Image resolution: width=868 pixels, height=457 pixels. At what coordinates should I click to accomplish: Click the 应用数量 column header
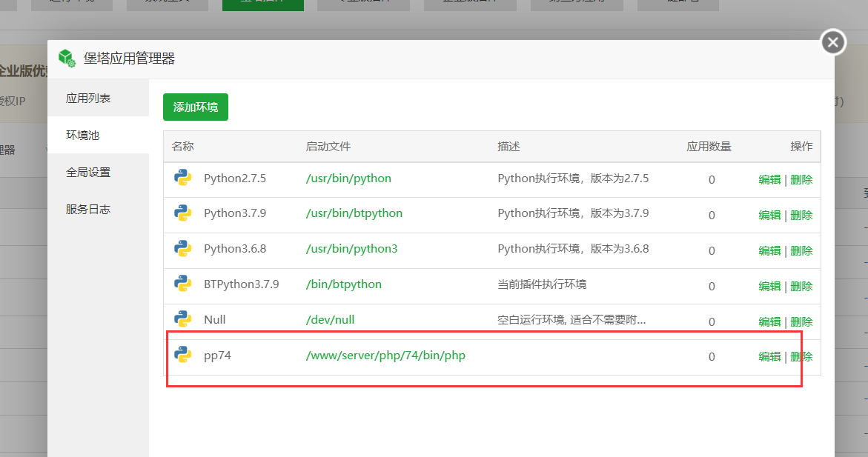pyautogui.click(x=709, y=146)
